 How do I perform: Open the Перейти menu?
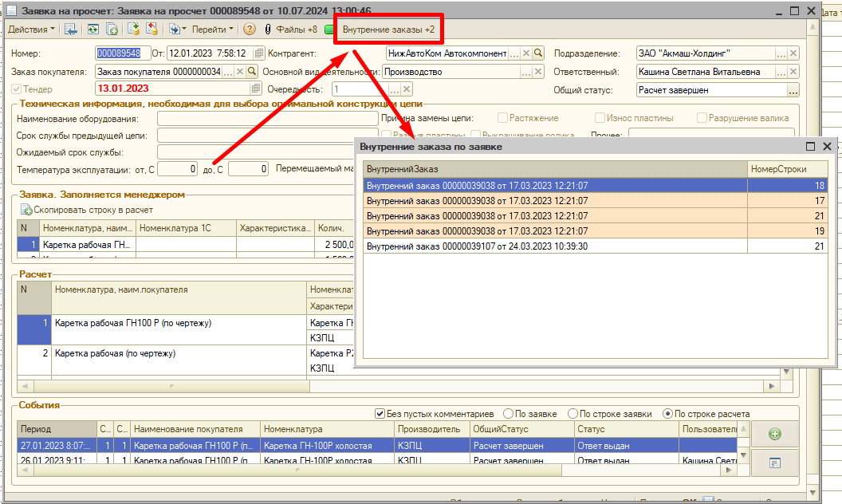point(213,30)
